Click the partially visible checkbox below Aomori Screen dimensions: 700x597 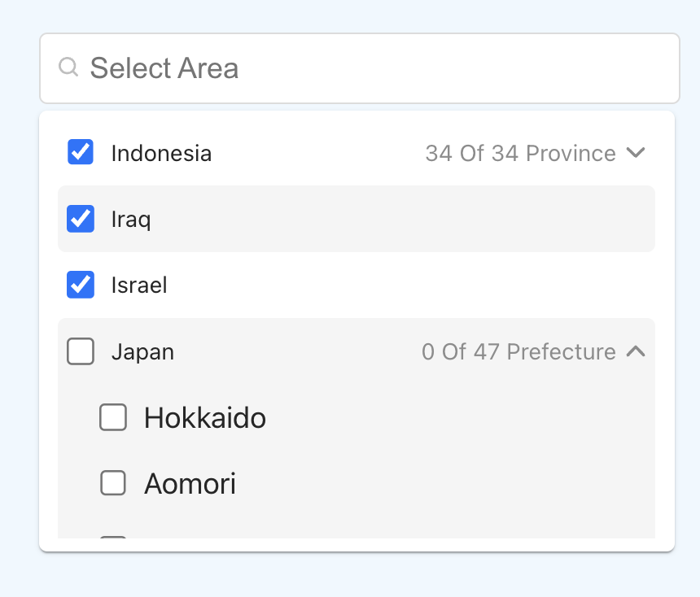click(113, 537)
